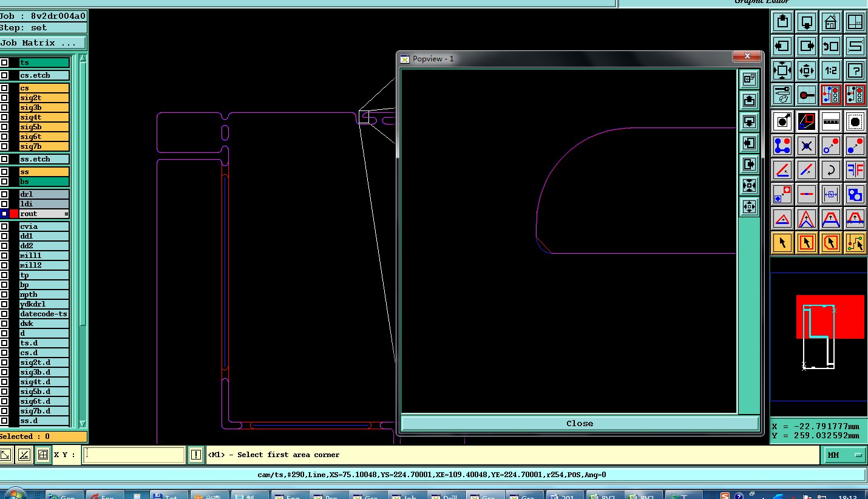Click the red color swatch of rout layer
This screenshot has height=499, width=868.
[x=14, y=214]
